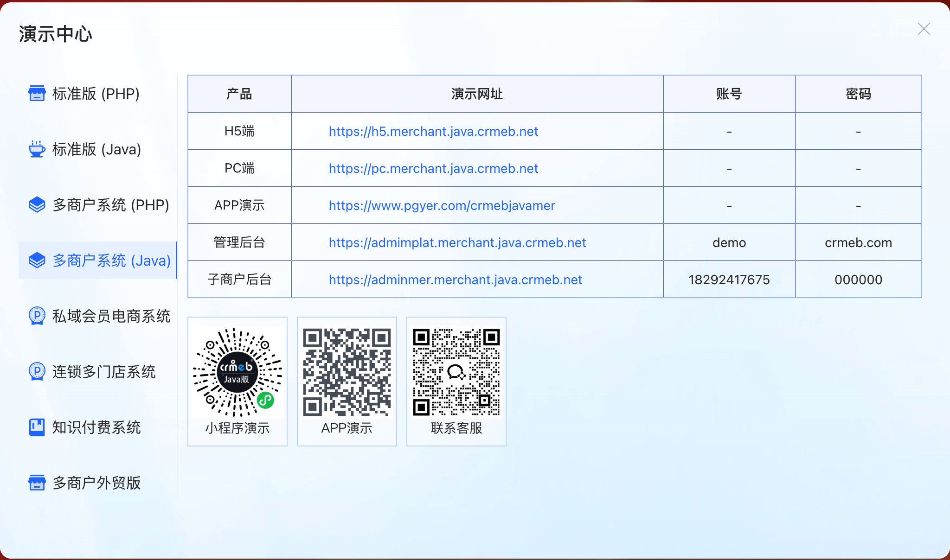Click the 'APP演示' product table cell

coord(239,205)
